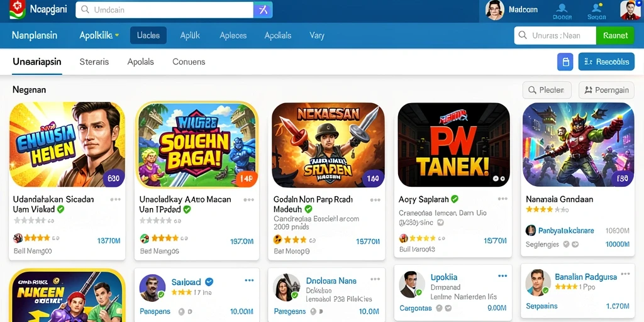Select the Conuens tab
The height and width of the screenshot is (322, 644).
pyautogui.click(x=189, y=62)
